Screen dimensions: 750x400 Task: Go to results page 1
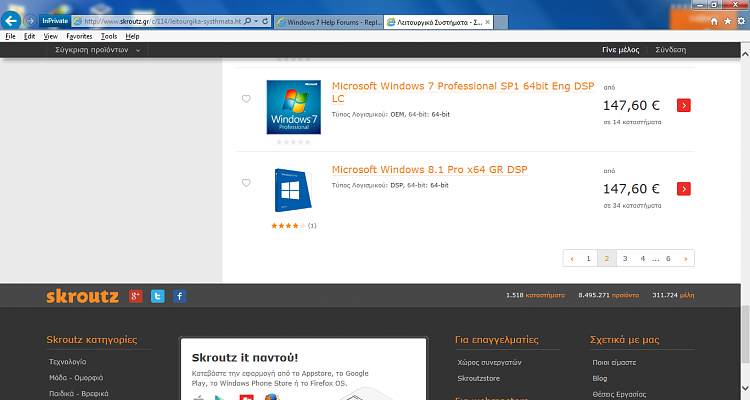click(x=588, y=258)
